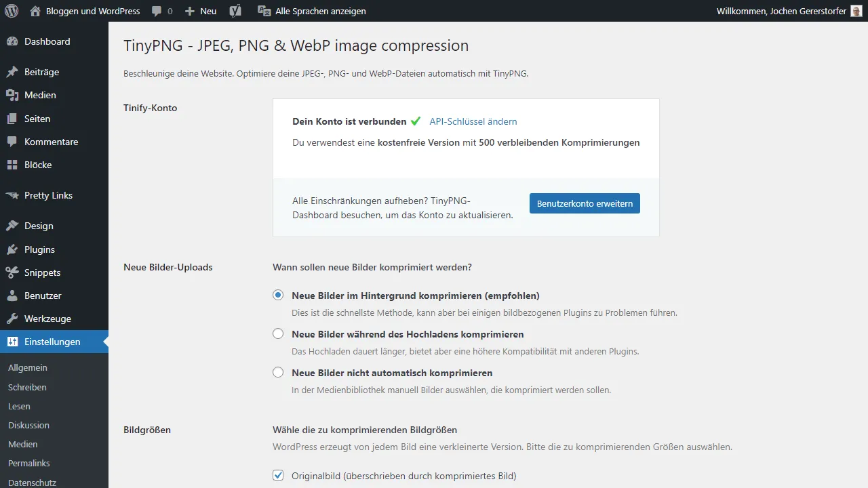The image size is (868, 488).
Task: Open the Yoast SEO icon in admin bar
Action: [x=235, y=11]
